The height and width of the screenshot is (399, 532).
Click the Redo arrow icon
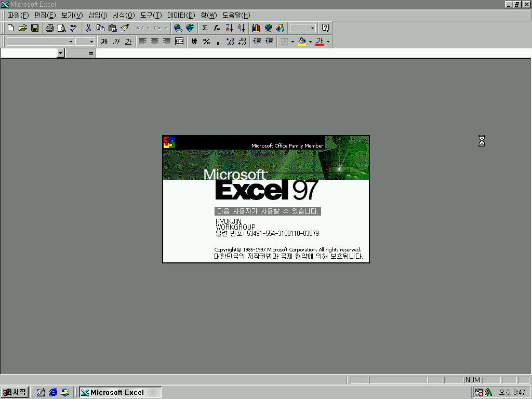click(157, 28)
